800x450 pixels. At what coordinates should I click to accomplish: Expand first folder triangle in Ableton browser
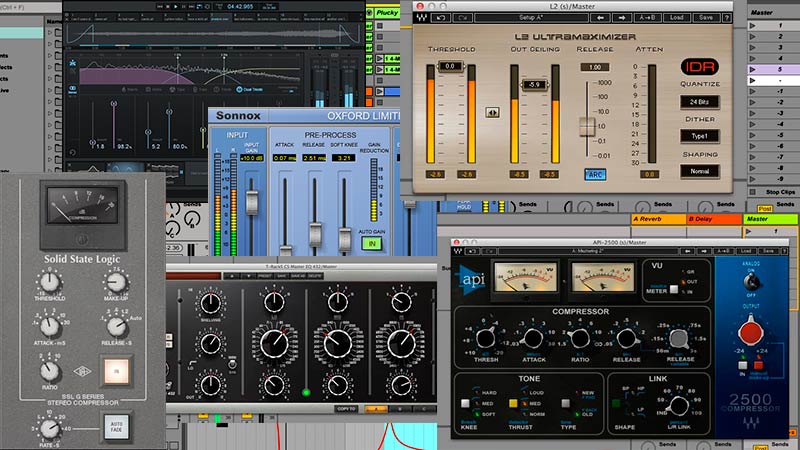49,33
